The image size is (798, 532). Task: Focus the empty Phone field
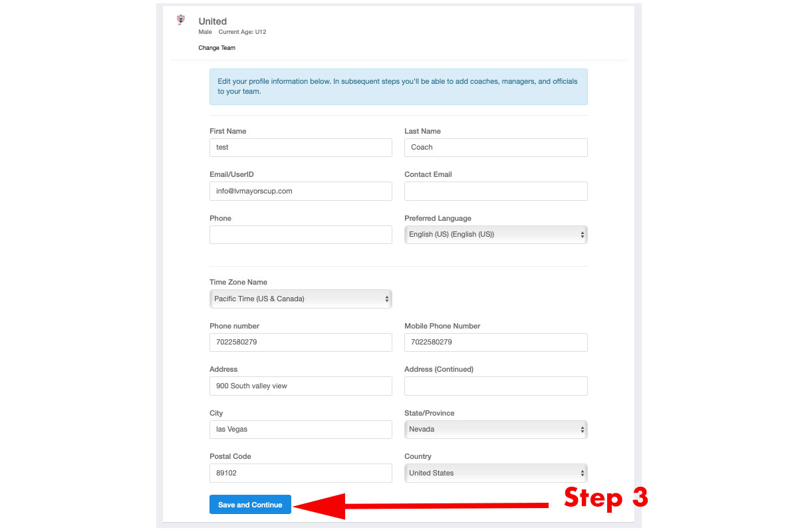point(301,235)
